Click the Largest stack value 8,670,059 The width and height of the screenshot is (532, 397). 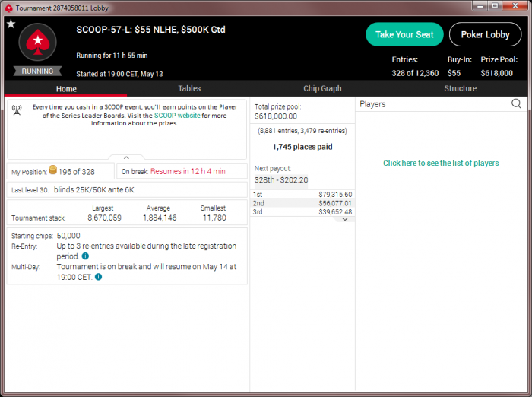pyautogui.click(x=105, y=218)
